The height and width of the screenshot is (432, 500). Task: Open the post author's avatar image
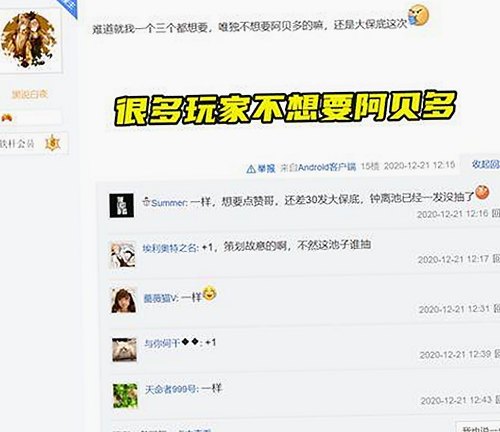pyautogui.click(x=29, y=40)
